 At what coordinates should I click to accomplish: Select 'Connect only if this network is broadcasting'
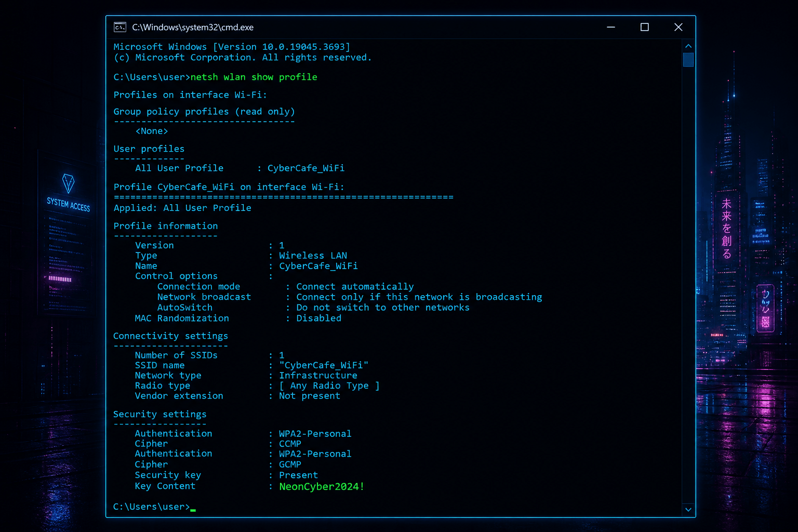coord(419,297)
